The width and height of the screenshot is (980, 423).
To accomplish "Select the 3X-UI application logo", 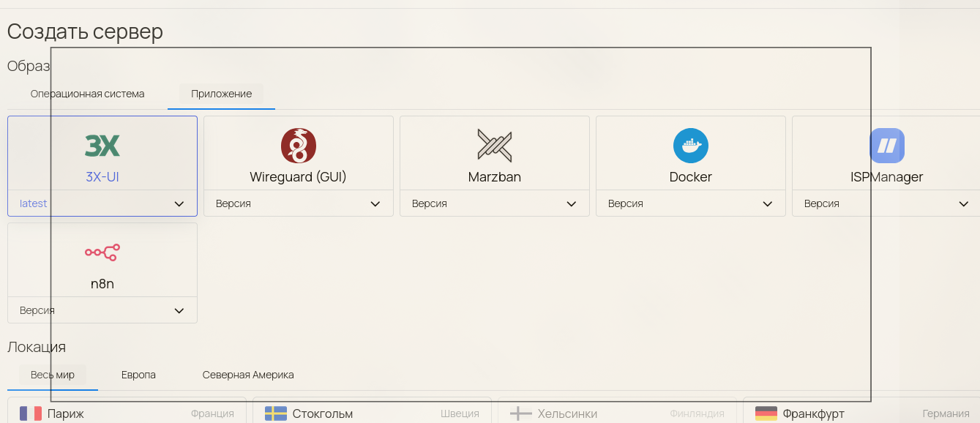I will pos(102,146).
